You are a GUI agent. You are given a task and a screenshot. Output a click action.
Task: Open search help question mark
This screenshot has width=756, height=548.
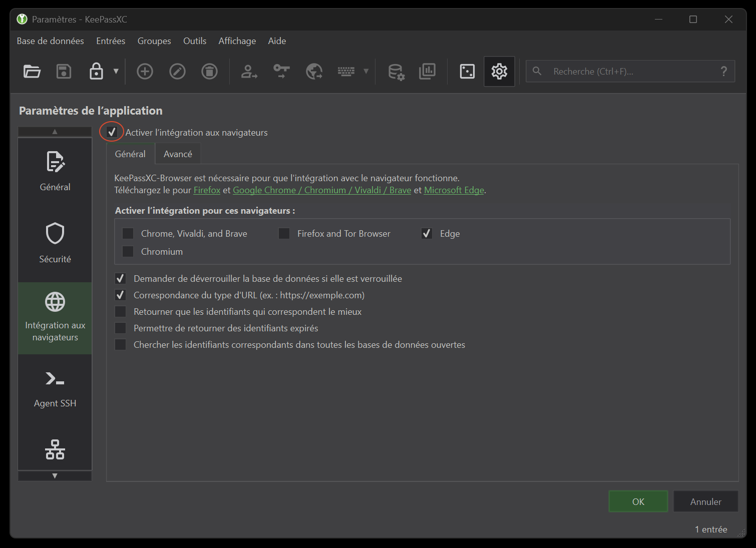tap(723, 71)
